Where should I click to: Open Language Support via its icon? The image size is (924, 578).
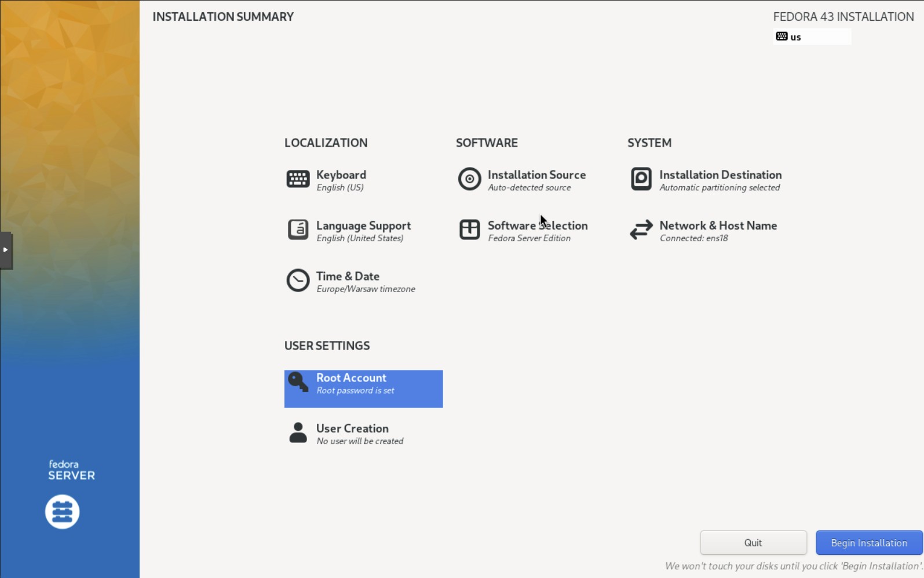coord(298,230)
